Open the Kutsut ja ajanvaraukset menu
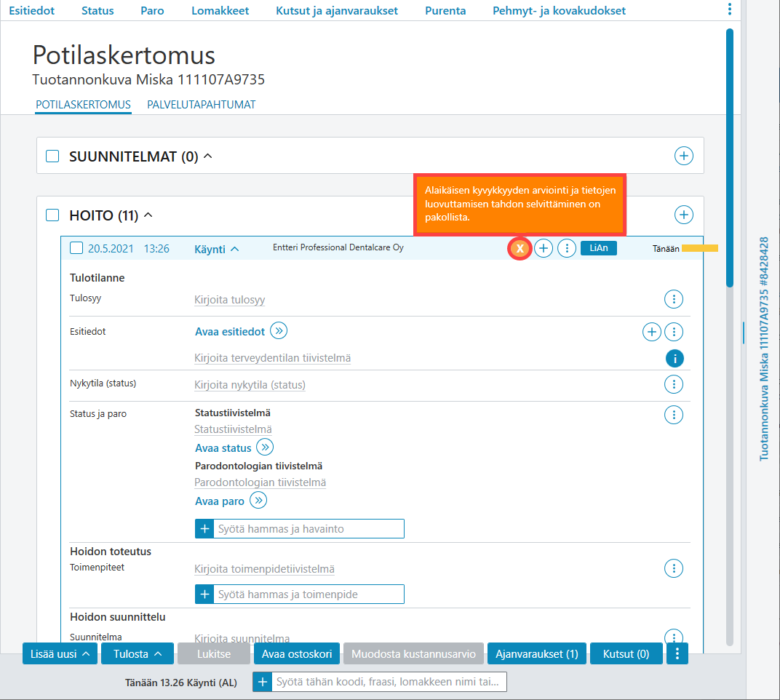The width and height of the screenshot is (780, 700). pos(337,10)
